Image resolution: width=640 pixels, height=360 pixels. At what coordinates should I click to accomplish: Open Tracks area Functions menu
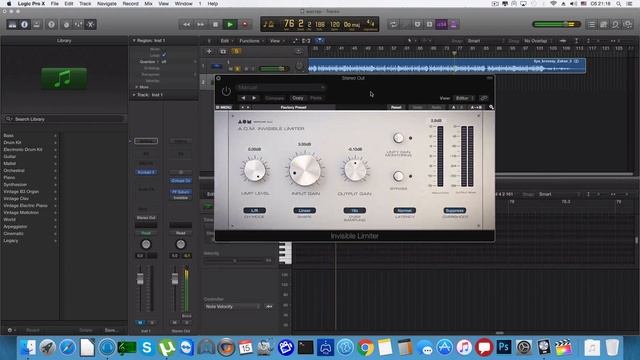point(251,41)
